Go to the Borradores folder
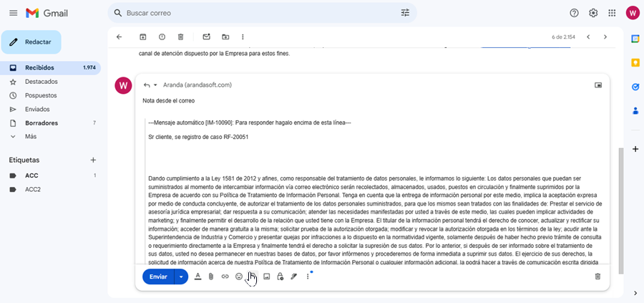This screenshot has width=644, height=303. (x=42, y=122)
